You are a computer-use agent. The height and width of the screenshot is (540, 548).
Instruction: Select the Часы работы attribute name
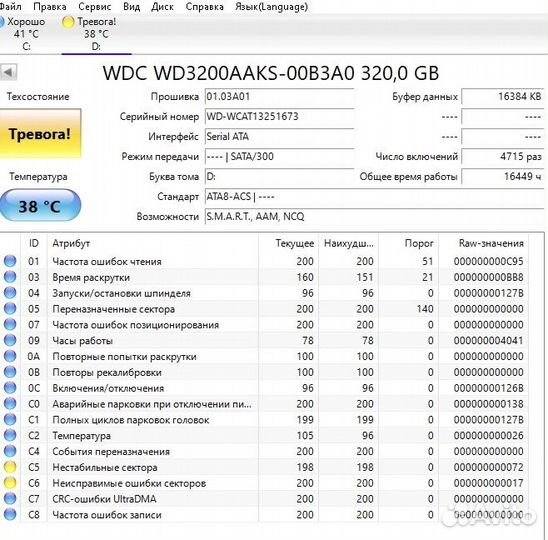(x=82, y=341)
